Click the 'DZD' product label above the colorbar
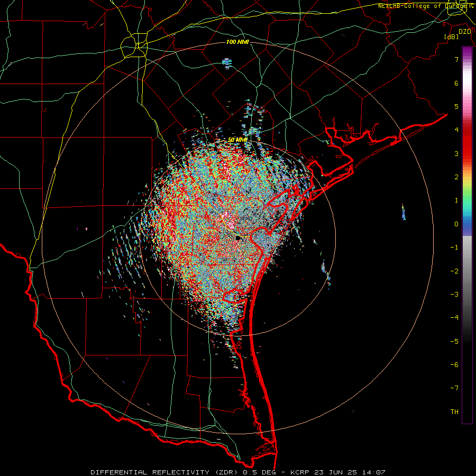The height and width of the screenshot is (476, 476). click(x=465, y=32)
